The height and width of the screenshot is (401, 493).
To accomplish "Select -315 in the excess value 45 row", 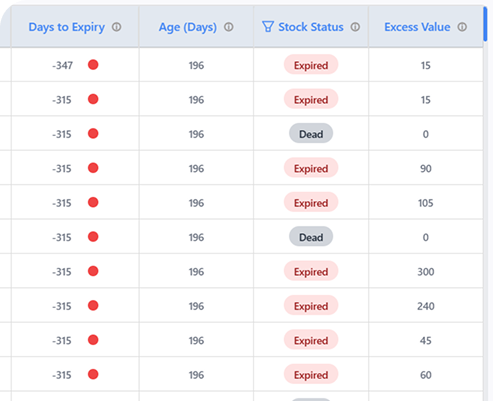I will click(62, 340).
